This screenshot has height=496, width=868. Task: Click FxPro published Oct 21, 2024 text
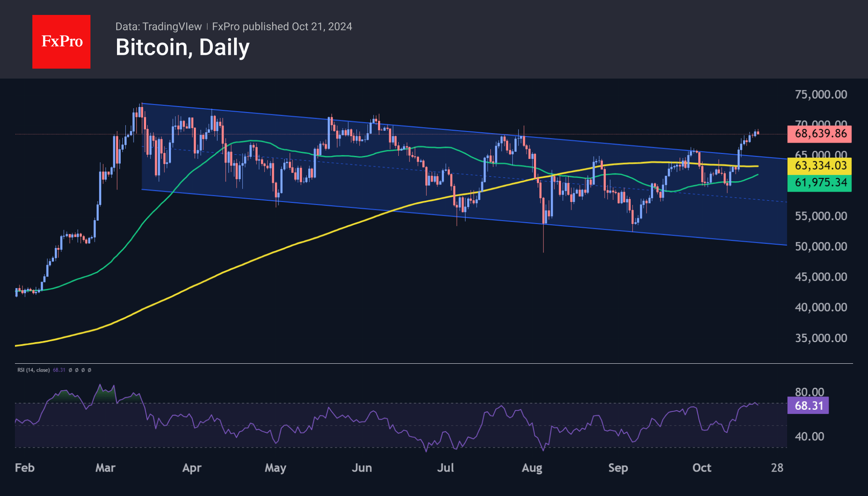tap(282, 27)
